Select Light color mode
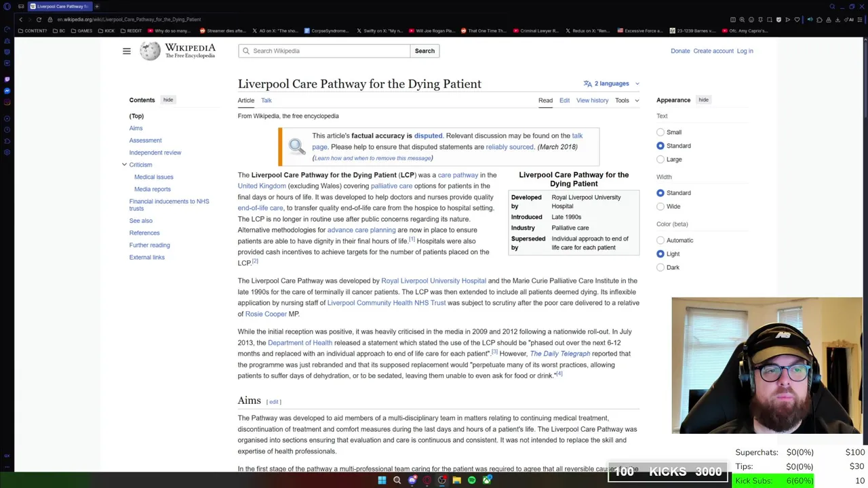The width and height of the screenshot is (868, 488). click(660, 254)
